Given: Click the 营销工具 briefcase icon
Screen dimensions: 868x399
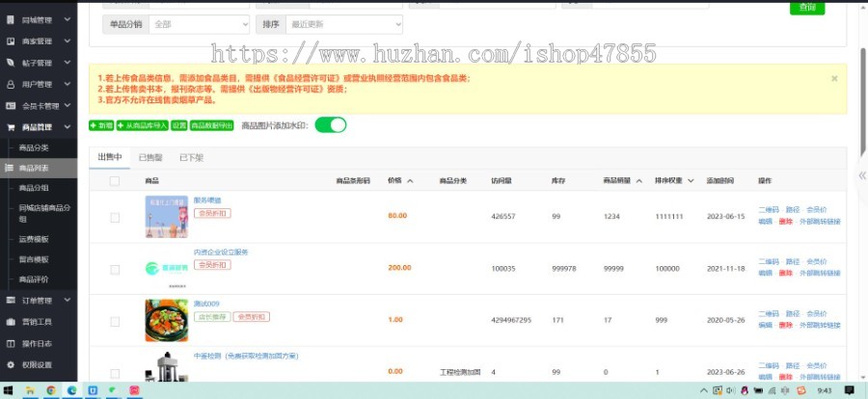Looking at the screenshot, I should click(11, 322).
